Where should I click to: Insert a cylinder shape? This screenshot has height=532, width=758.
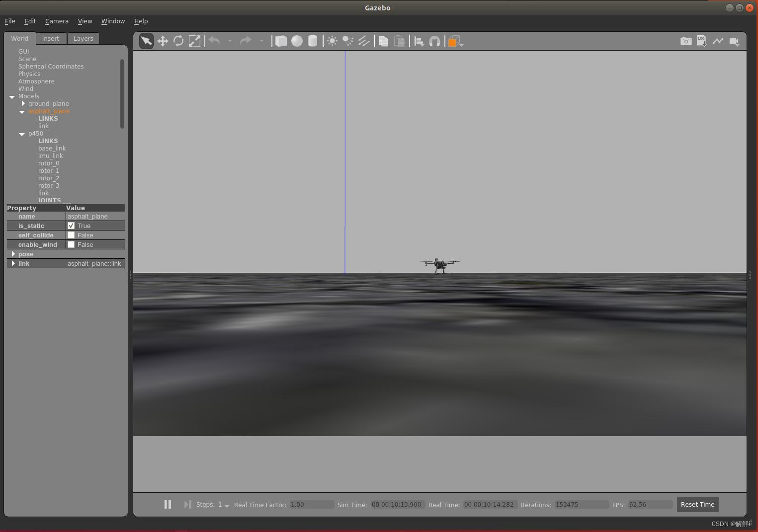pyautogui.click(x=313, y=41)
